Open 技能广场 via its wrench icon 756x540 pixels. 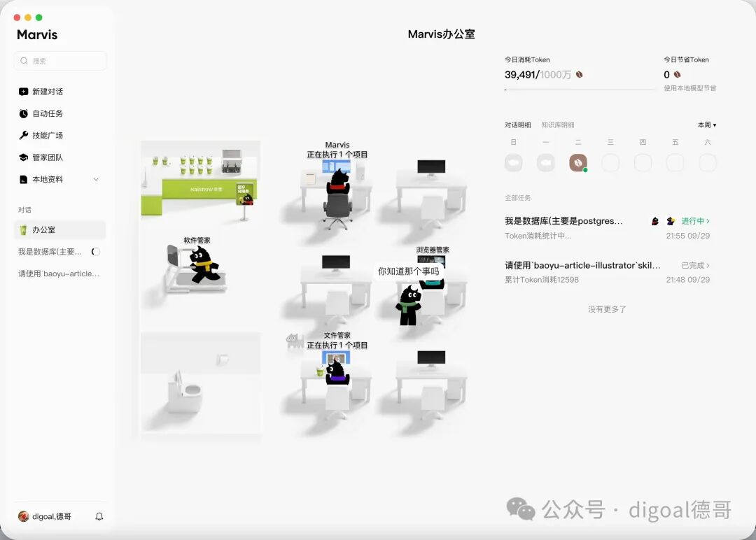point(23,136)
